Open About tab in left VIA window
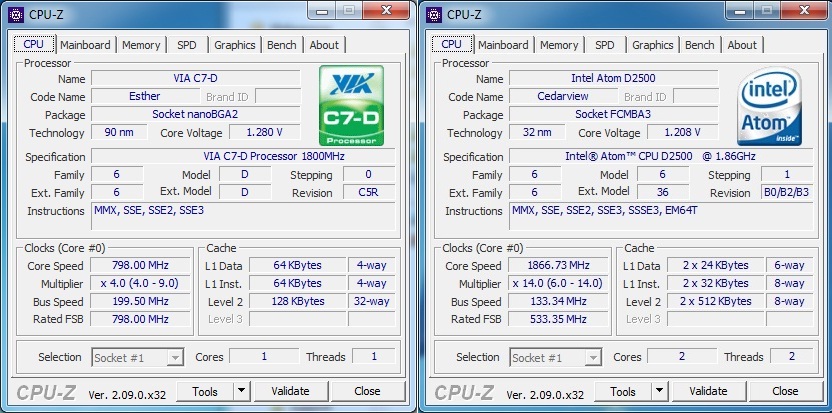832x413 pixels. coord(324,45)
